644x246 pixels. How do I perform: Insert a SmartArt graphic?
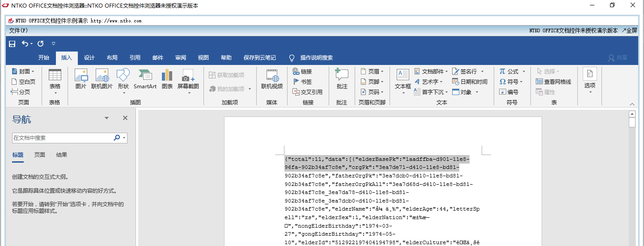coord(145,80)
